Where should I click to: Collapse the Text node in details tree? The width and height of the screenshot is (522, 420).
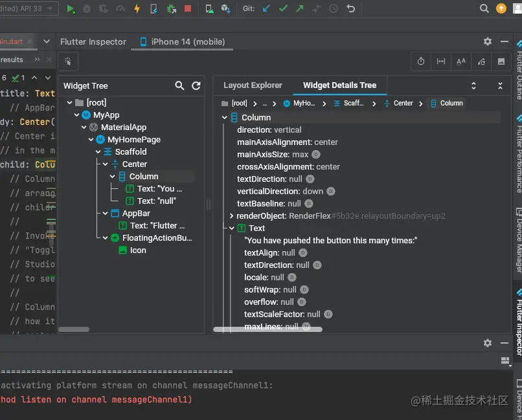tap(232, 228)
